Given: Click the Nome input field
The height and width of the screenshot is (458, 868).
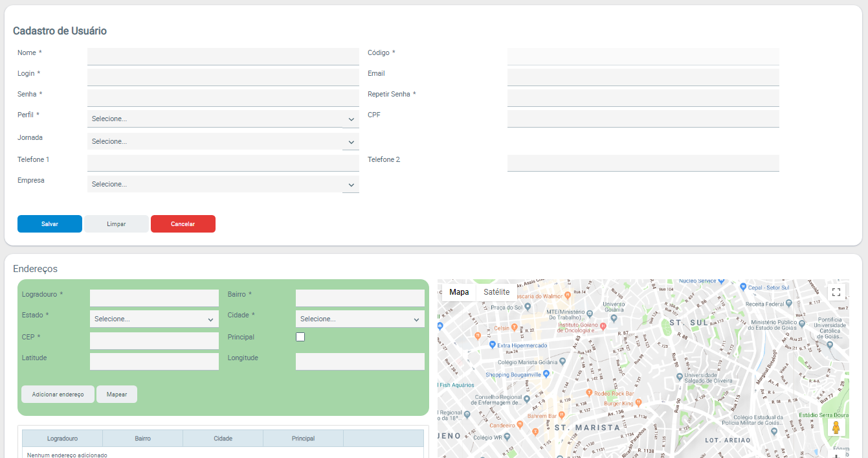Looking at the screenshot, I should tap(223, 56).
